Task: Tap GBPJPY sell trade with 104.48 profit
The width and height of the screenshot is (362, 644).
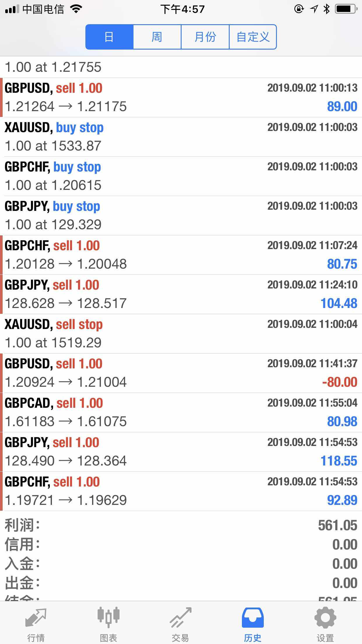Action: click(x=181, y=294)
